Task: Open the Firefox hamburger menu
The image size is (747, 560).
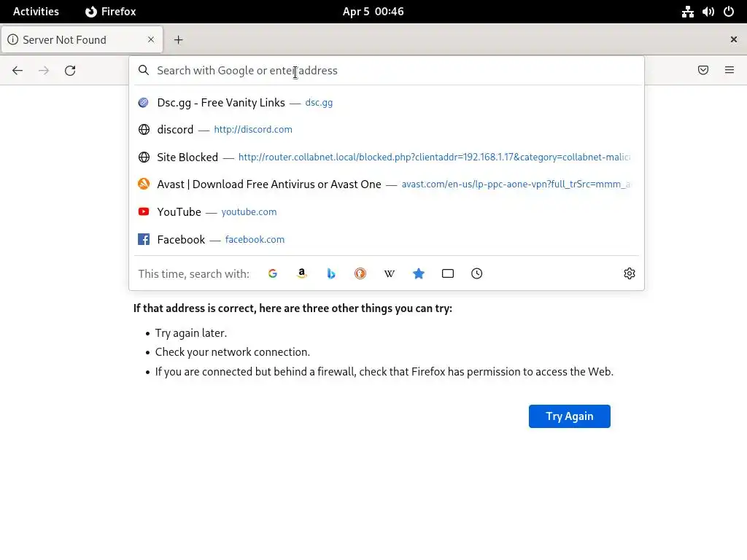Action: 729,70
